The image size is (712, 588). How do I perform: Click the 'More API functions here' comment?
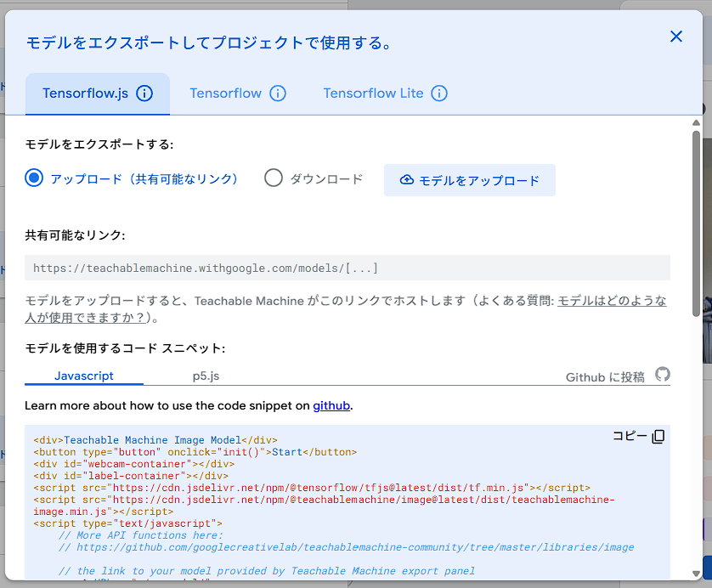(141, 535)
